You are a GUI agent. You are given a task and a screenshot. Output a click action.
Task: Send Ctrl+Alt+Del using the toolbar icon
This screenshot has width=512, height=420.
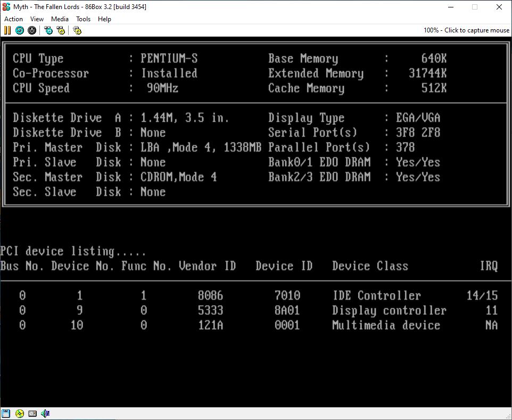[x=48, y=30]
